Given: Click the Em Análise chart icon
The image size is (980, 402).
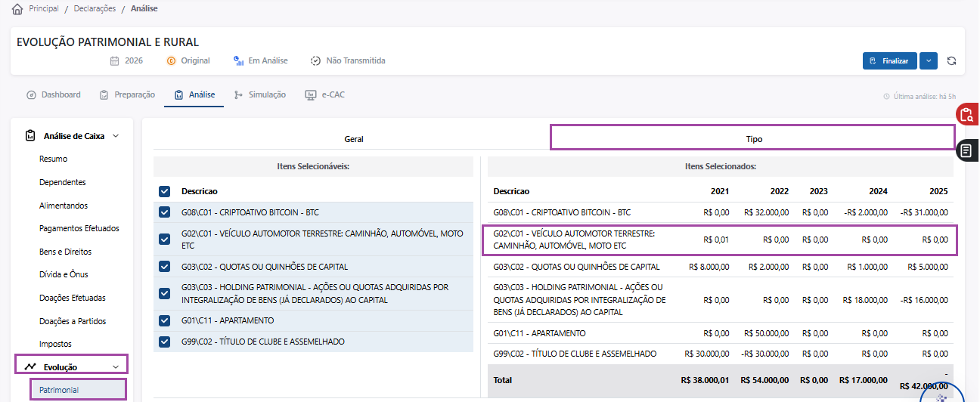Looking at the screenshot, I should click(x=238, y=60).
